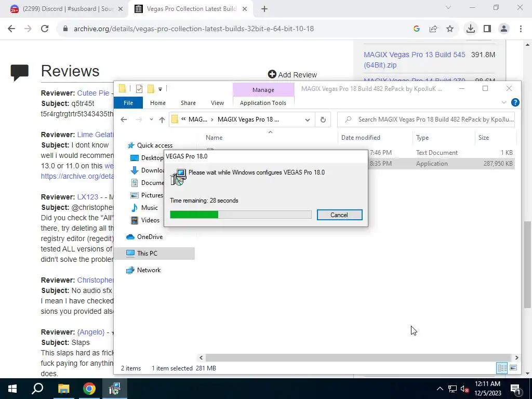Click the Explorer search field
The width and height of the screenshot is (532, 399).
426,120
